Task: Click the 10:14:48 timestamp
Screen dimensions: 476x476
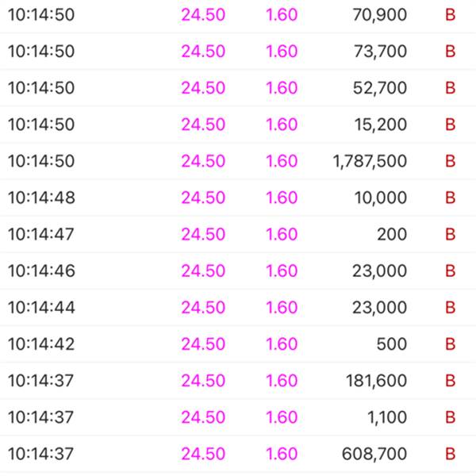Action: (41, 198)
